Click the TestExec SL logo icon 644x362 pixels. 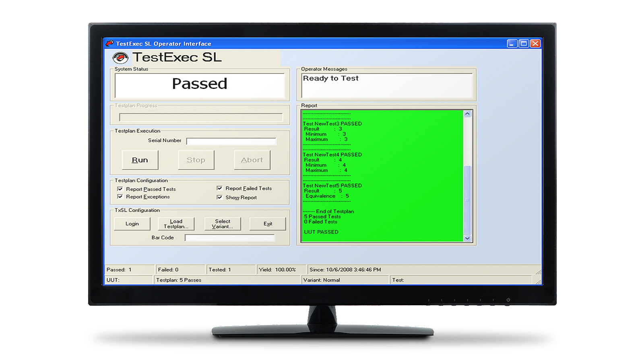tap(120, 58)
